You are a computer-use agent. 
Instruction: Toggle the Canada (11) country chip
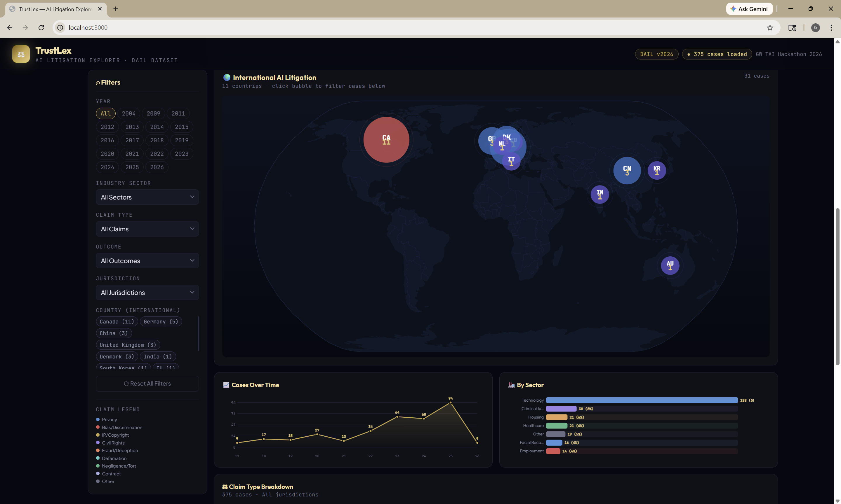pyautogui.click(x=117, y=322)
